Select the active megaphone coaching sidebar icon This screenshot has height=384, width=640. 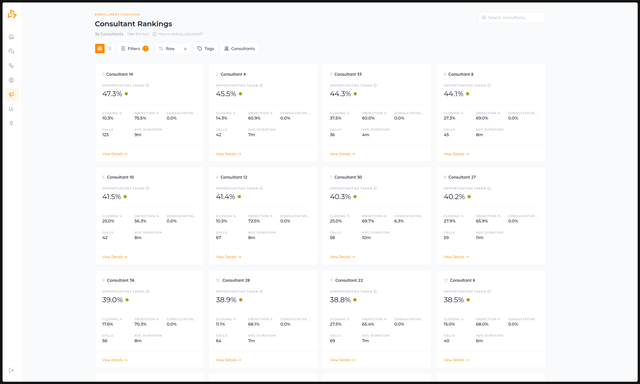(11, 94)
